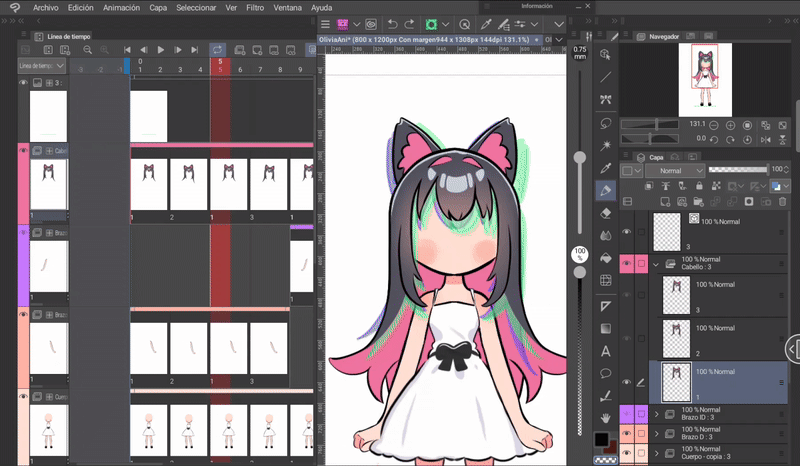
Task: Click the black foreground color swatch
Action: coord(602,439)
